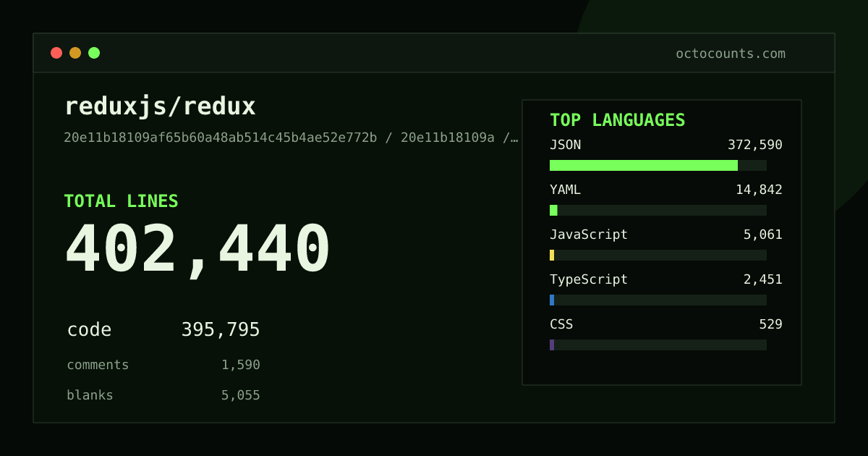The height and width of the screenshot is (456, 868).
Task: Click the blanks row label
Action: (x=90, y=395)
